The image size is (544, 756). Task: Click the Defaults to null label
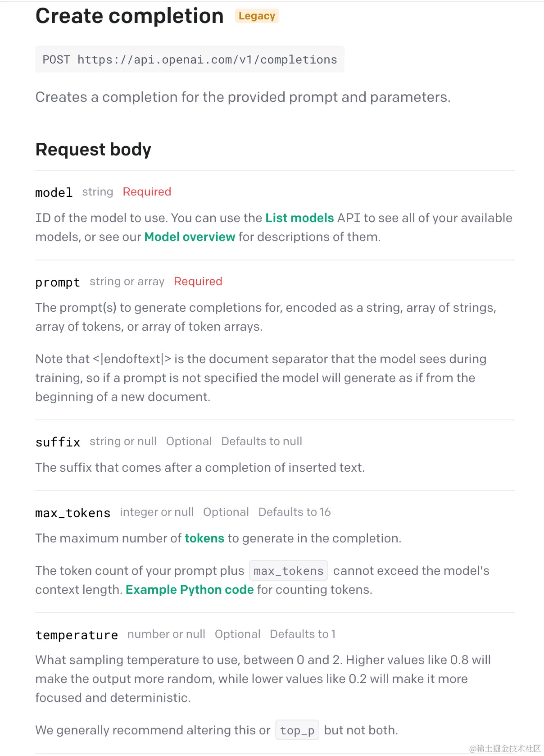coord(262,442)
